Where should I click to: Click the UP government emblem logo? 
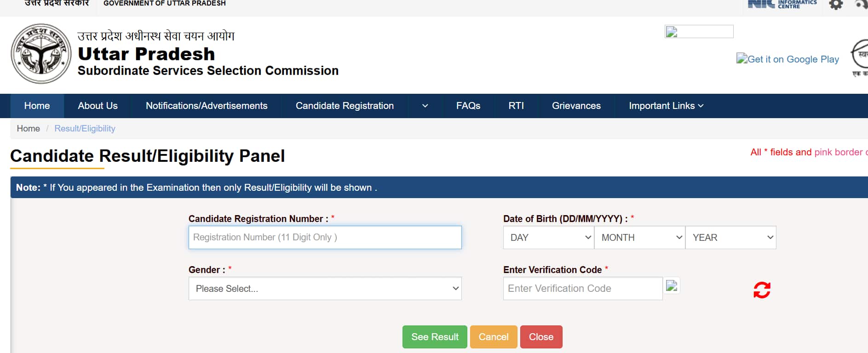(x=41, y=54)
